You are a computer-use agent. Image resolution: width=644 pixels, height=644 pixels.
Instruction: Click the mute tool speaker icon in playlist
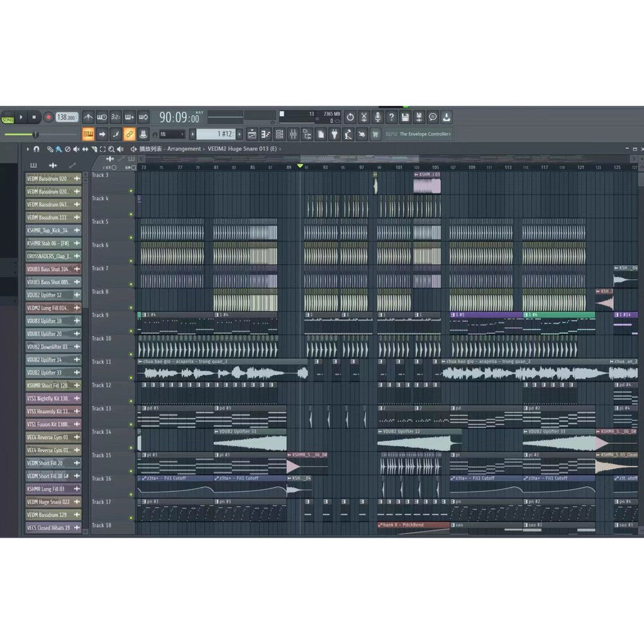tap(75, 150)
